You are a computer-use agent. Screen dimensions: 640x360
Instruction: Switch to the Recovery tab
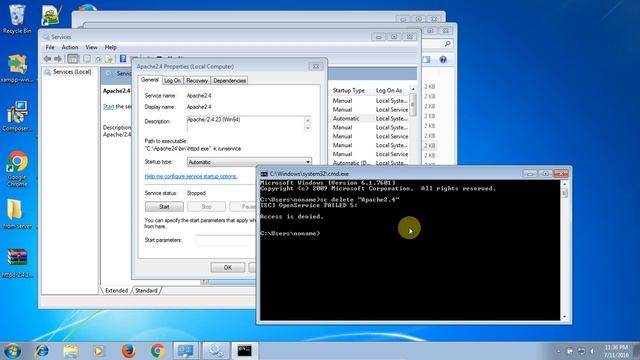coord(197,80)
